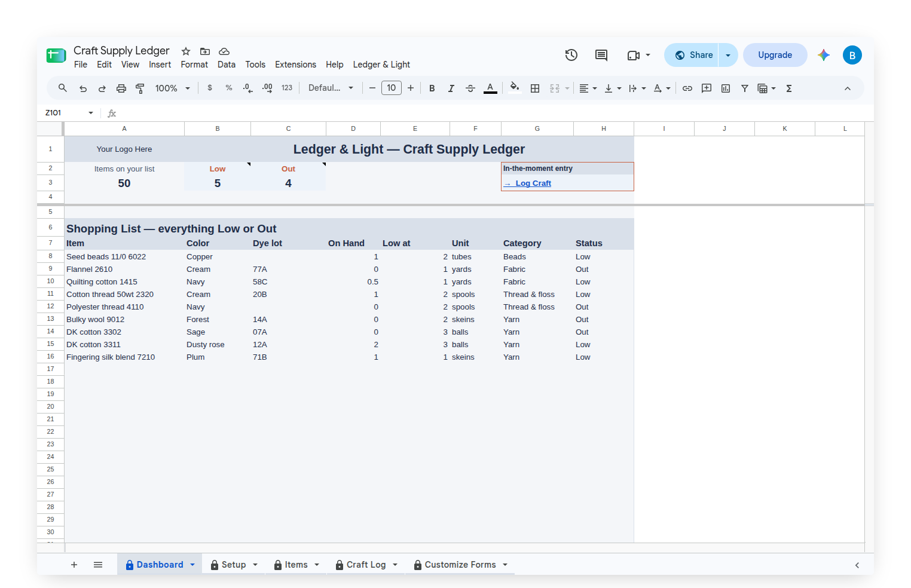Toggle strikethrough formatting

[x=470, y=88]
